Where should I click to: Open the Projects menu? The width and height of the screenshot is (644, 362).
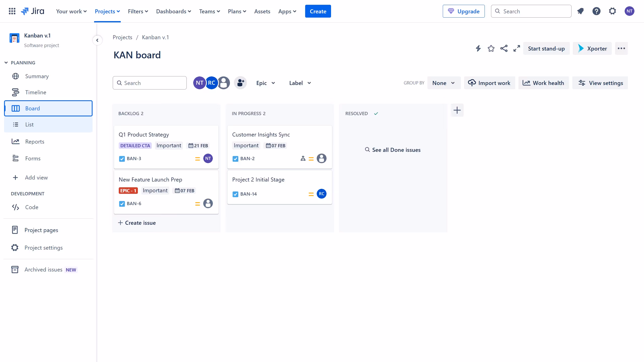point(107,11)
